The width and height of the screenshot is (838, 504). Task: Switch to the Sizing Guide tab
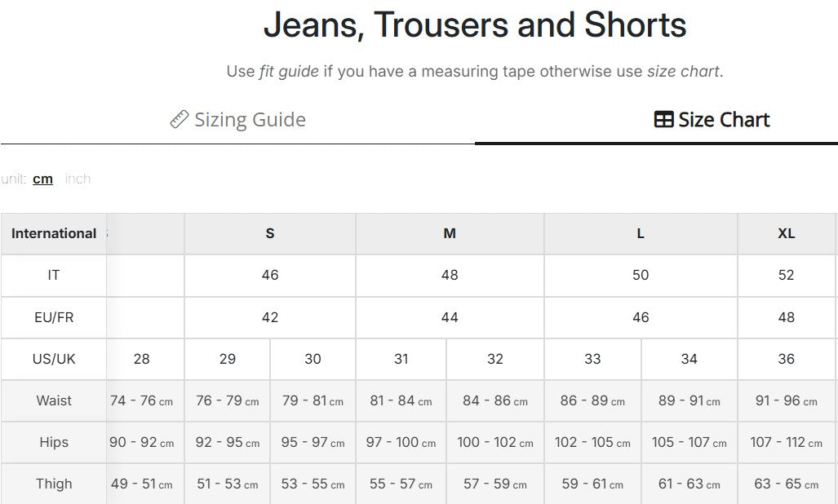[237, 120]
